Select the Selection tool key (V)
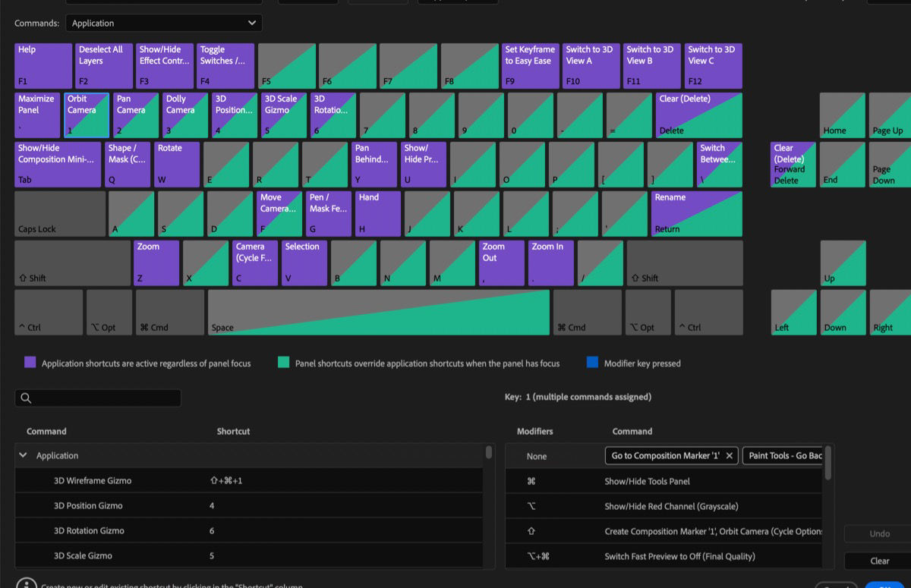Image resolution: width=911 pixels, height=588 pixels. (304, 262)
